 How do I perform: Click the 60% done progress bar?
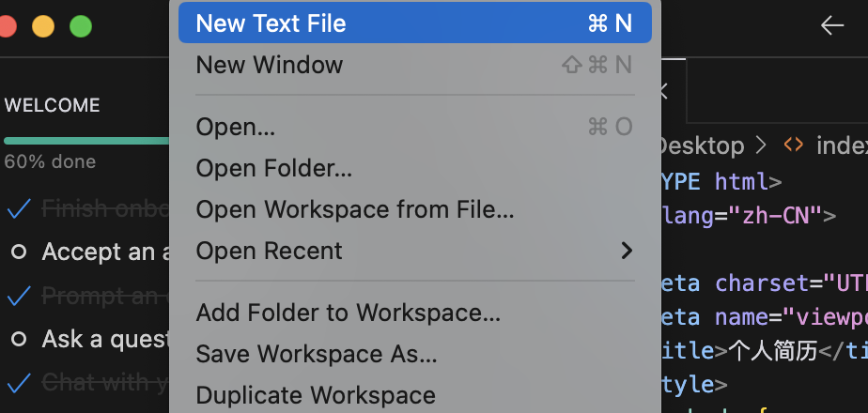point(86,141)
